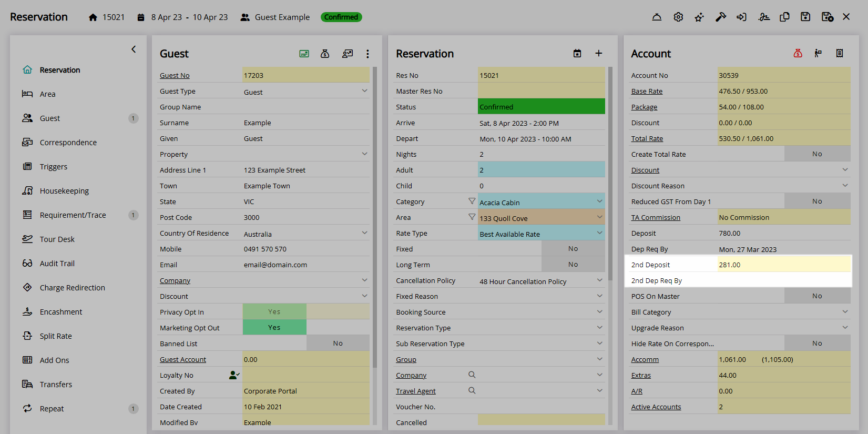Image resolution: width=868 pixels, height=434 pixels.
Task: Toggle Marketing Opt Out Yes switch
Action: coord(274,327)
